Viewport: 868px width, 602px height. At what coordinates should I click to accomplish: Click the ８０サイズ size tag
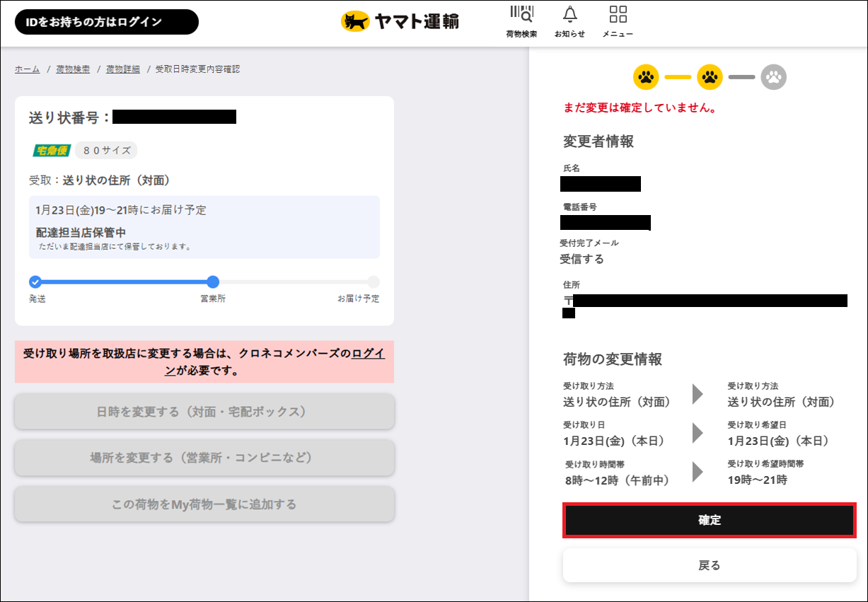(x=106, y=150)
